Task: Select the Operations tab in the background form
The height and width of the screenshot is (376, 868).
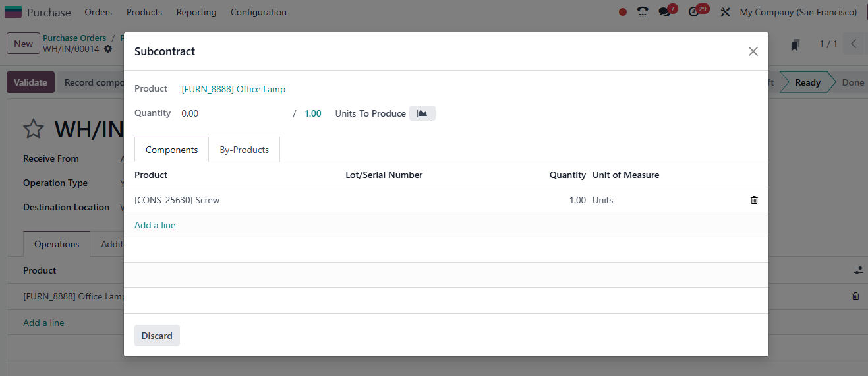Action: (x=57, y=244)
